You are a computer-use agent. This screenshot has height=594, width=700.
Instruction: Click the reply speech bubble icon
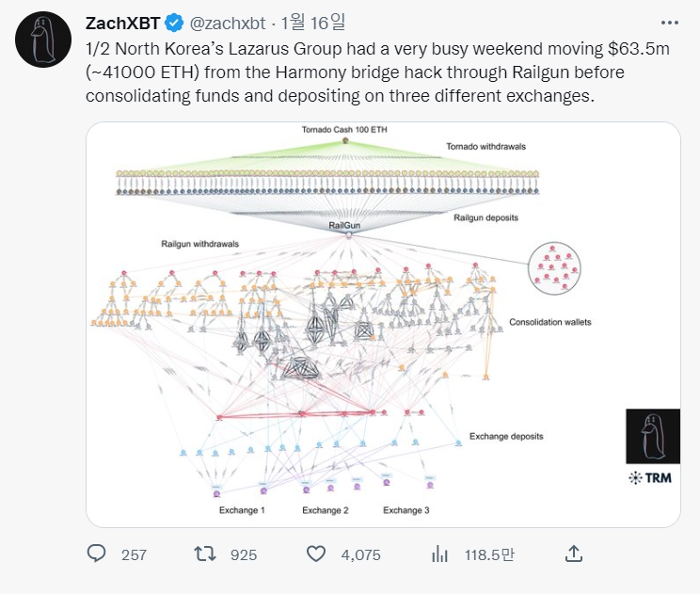(96, 554)
